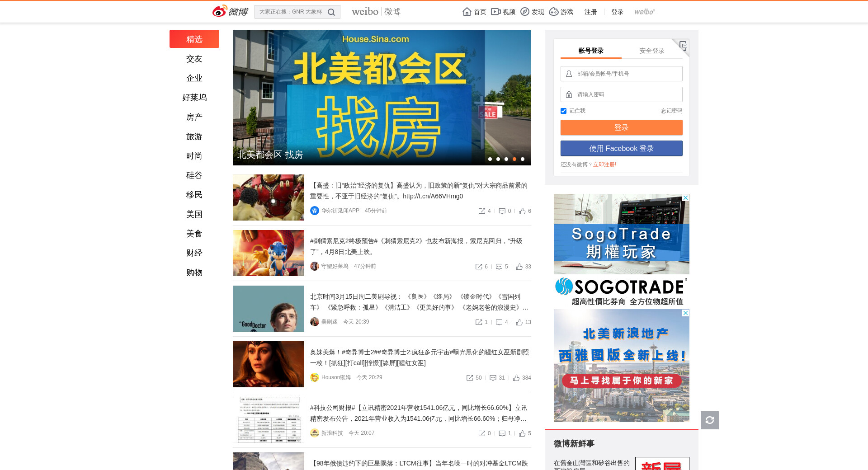The height and width of the screenshot is (470, 868).
Task: Uncheck the 记住我 checkbox
Action: click(563, 111)
